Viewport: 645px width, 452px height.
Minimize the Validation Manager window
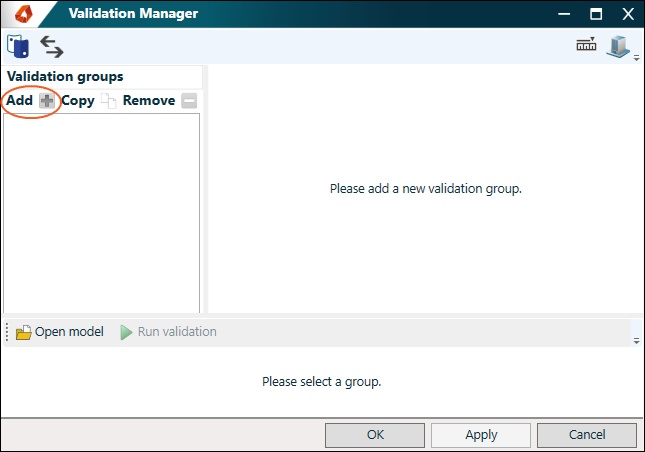[x=564, y=14]
